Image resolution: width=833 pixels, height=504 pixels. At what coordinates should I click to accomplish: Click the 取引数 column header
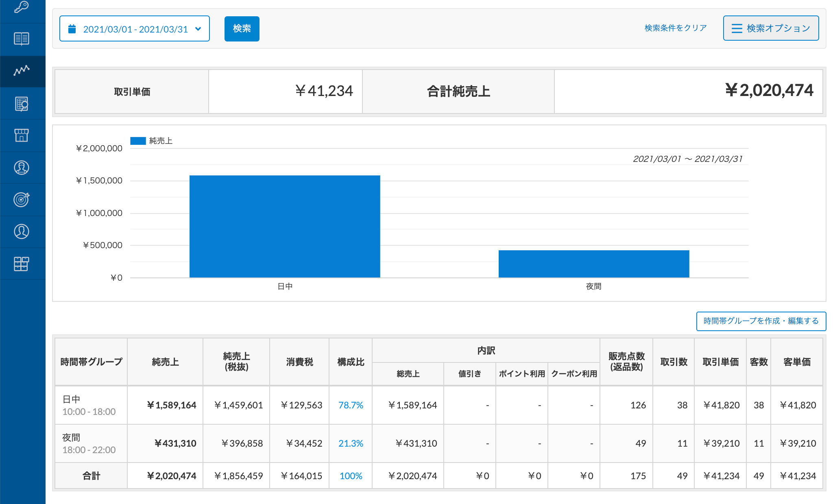(674, 362)
